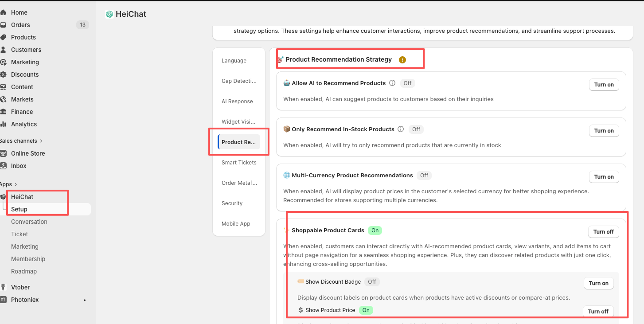Go to the Roadmap page
The image size is (644, 324).
(x=24, y=271)
